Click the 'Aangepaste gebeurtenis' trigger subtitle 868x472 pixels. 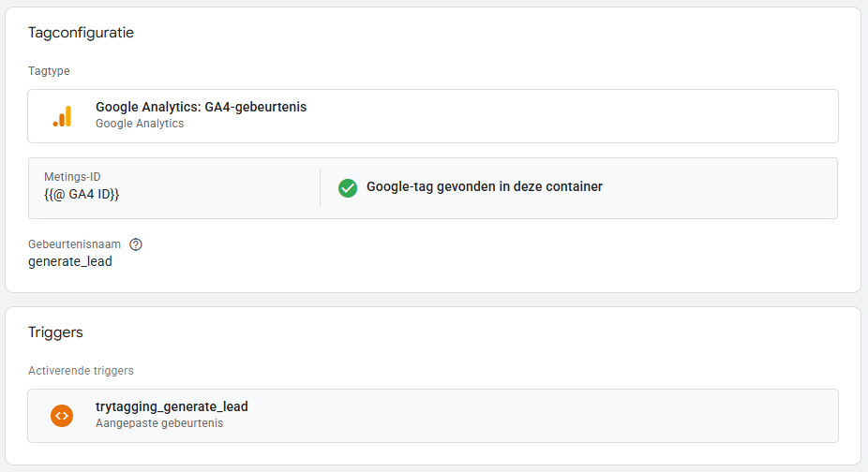coord(159,423)
